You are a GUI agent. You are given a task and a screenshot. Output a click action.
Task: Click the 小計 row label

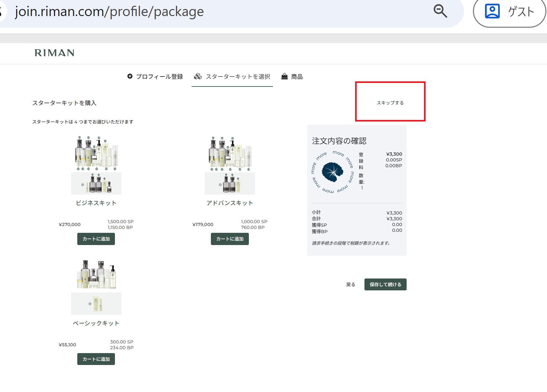(316, 212)
